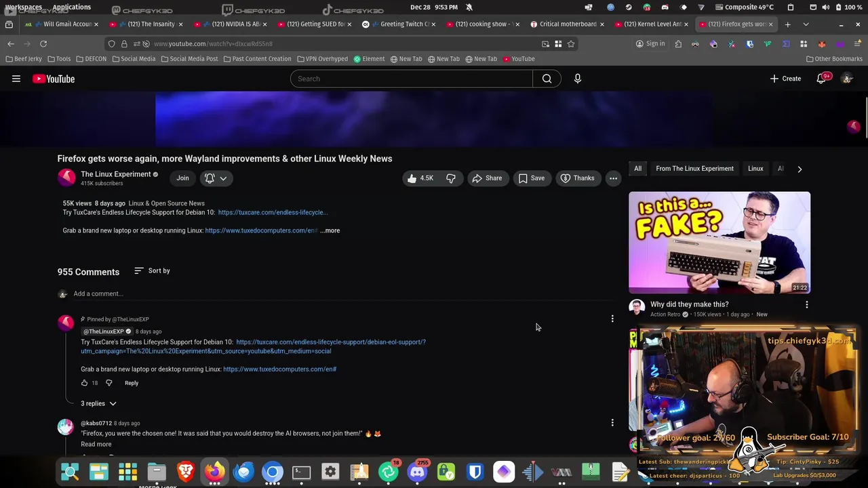Click the address bar URL field
The width and height of the screenshot is (868, 488).
tap(342, 44)
